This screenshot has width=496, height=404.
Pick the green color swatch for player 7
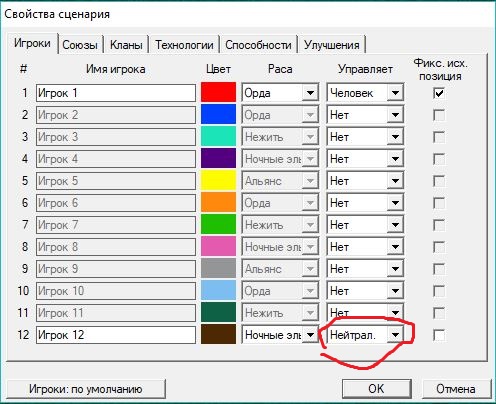click(x=218, y=224)
